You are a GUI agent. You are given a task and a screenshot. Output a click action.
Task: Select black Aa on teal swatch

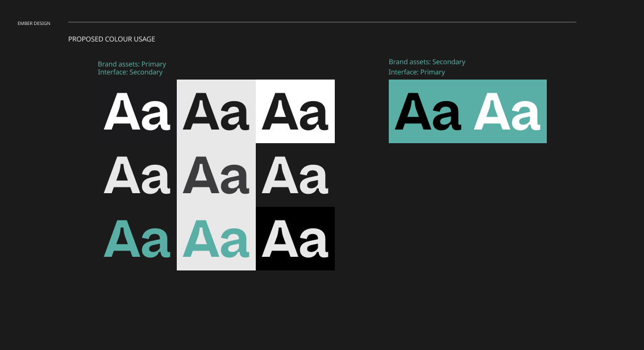click(x=427, y=111)
